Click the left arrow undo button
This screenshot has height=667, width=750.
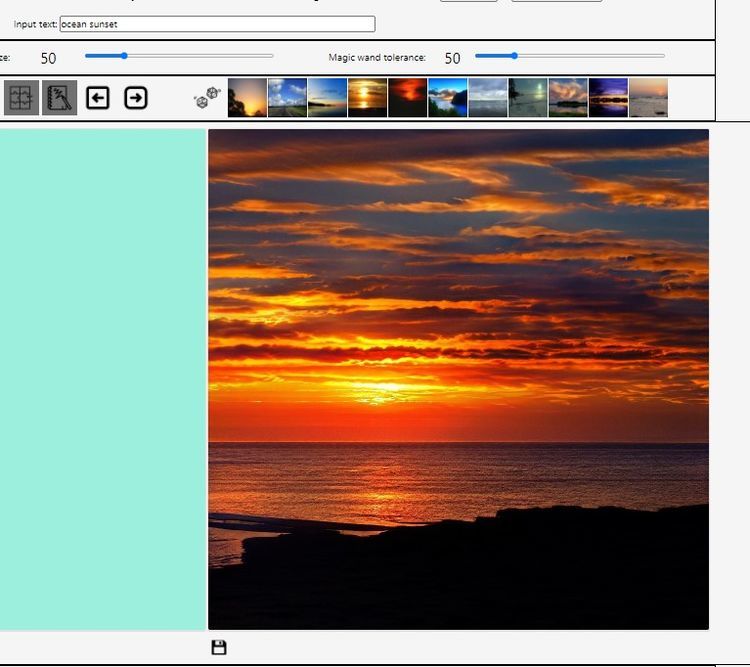click(x=98, y=98)
